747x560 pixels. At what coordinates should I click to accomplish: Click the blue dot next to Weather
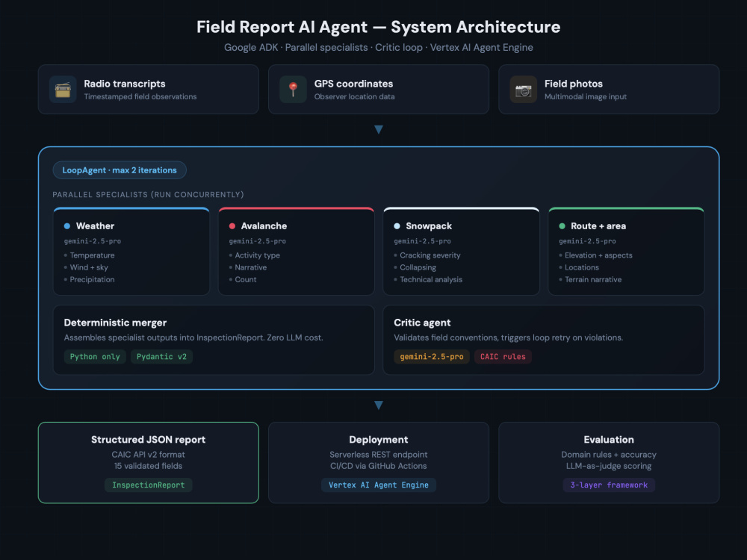click(67, 226)
